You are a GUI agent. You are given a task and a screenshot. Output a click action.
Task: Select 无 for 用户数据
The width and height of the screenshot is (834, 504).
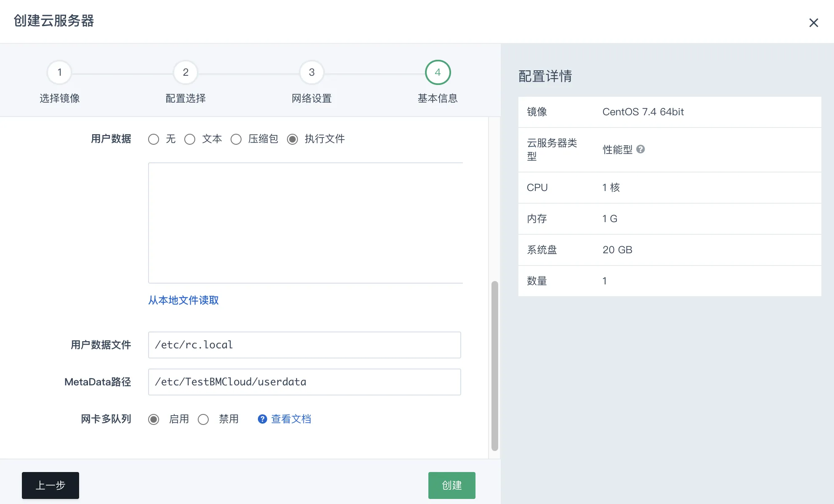tap(154, 139)
